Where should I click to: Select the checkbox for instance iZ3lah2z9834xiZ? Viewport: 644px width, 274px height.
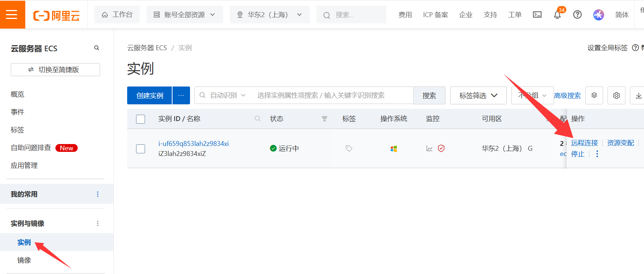point(141,149)
